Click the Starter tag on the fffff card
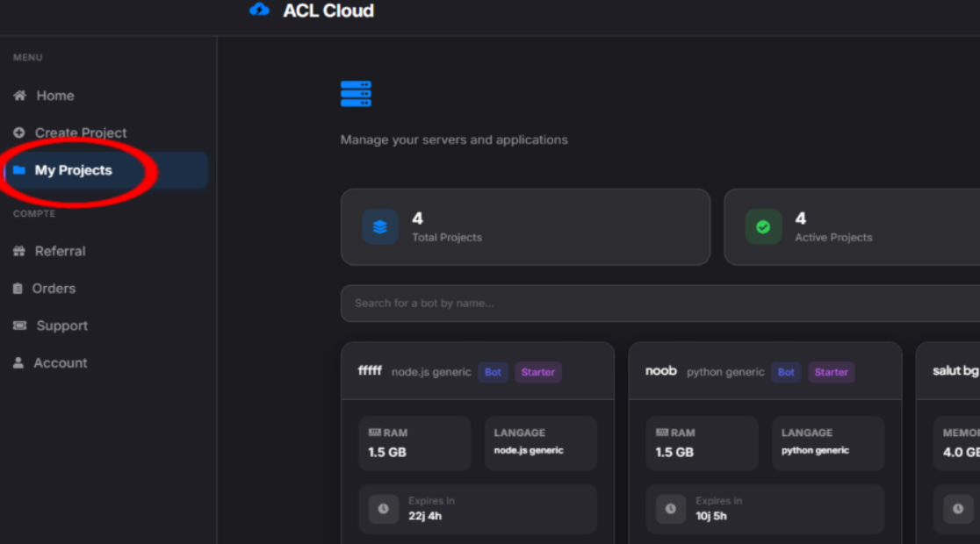The height and width of the screenshot is (544, 980). (538, 372)
